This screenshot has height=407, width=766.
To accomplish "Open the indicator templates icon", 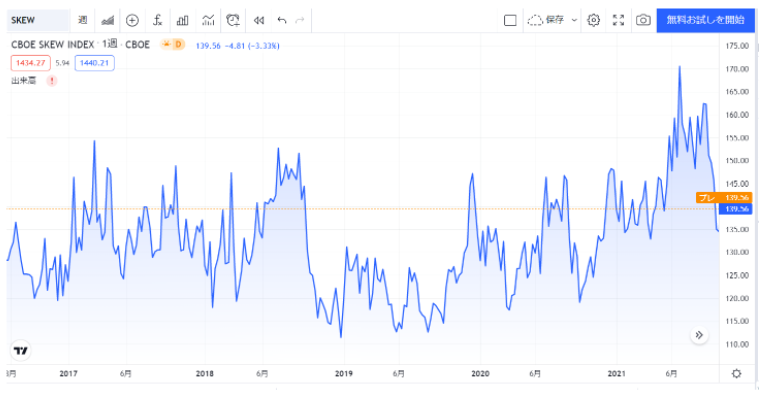I will [x=208, y=20].
